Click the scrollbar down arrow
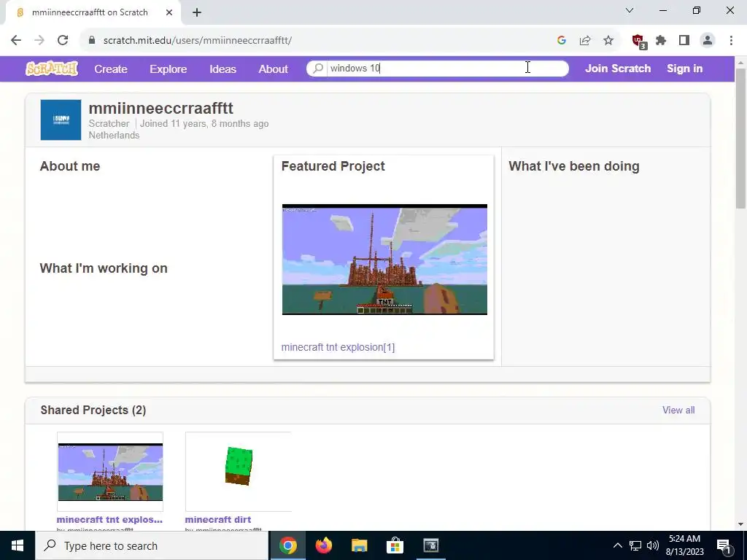 (x=740, y=524)
